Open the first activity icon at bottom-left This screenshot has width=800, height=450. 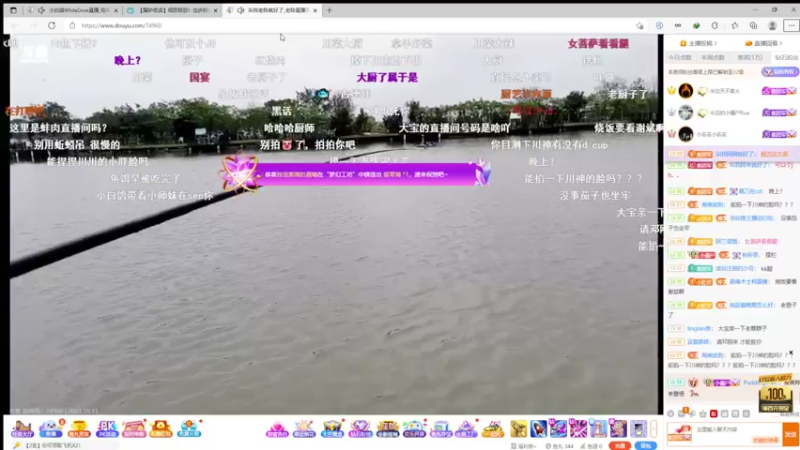coord(22,429)
